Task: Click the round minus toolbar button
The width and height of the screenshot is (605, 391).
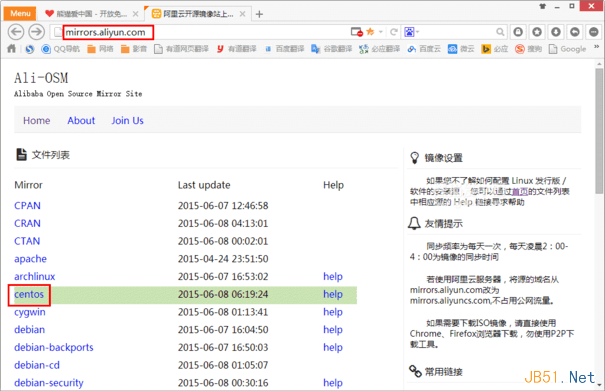Action: coord(593,32)
